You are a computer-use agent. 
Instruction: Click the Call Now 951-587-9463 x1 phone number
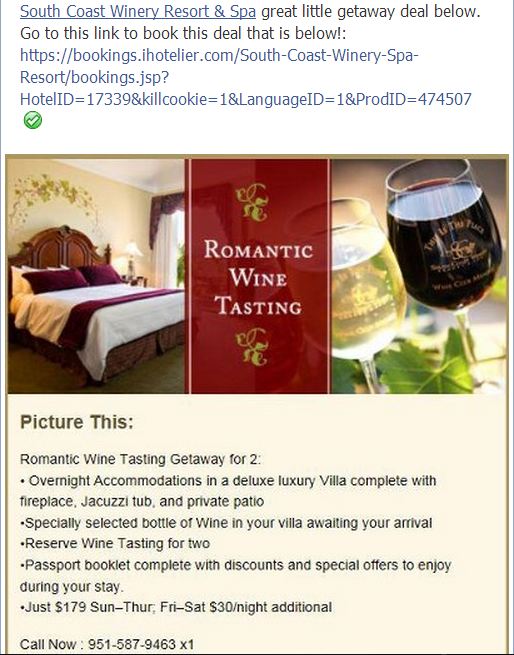tap(107, 644)
